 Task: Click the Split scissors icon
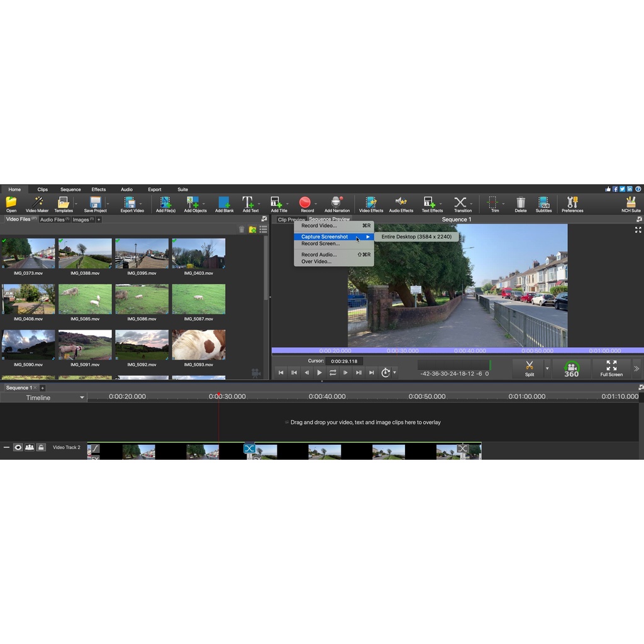[x=530, y=366]
